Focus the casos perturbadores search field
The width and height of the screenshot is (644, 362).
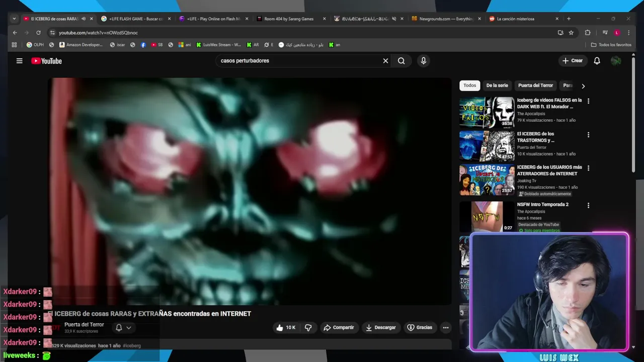[299, 61]
